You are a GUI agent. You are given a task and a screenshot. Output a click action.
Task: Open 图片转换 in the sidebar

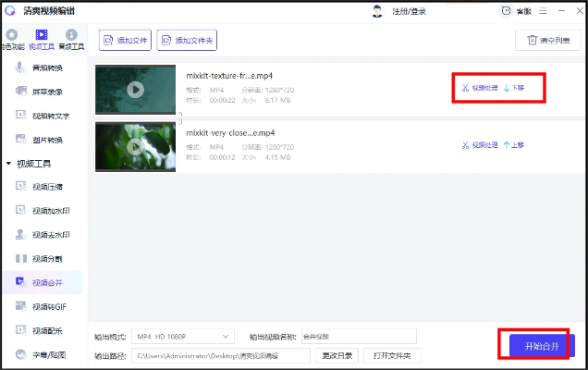point(42,140)
